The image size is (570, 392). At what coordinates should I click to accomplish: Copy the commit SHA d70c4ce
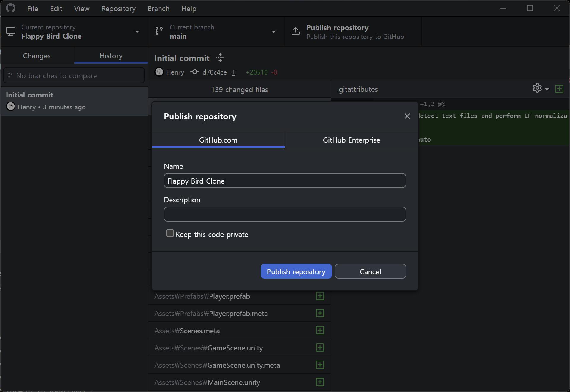(x=235, y=72)
